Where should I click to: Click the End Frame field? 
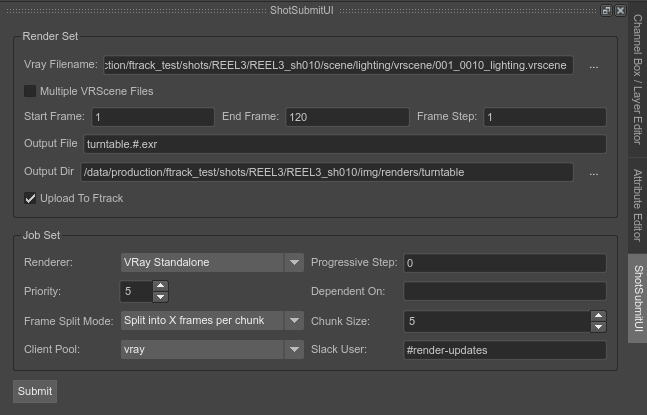click(347, 117)
